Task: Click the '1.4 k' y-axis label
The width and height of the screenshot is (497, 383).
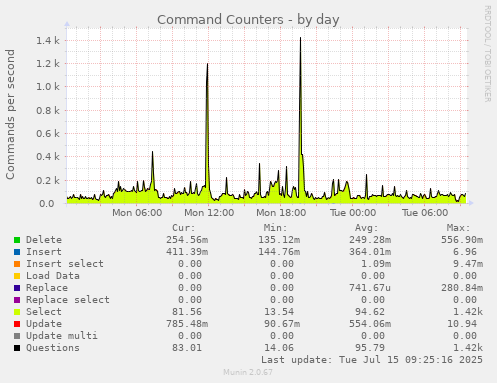Action: click(48, 40)
